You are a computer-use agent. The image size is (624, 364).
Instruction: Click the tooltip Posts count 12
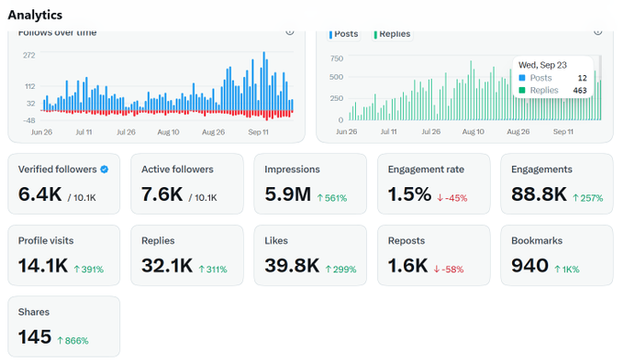(582, 78)
